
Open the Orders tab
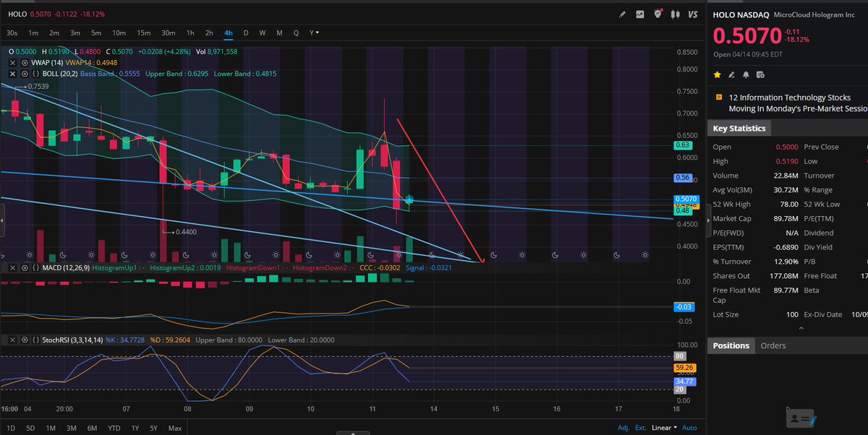pyautogui.click(x=773, y=345)
